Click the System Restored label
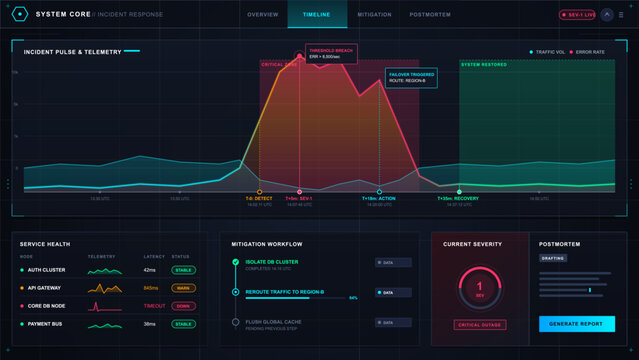Image resolution: width=639 pixels, height=360 pixels. (484, 64)
